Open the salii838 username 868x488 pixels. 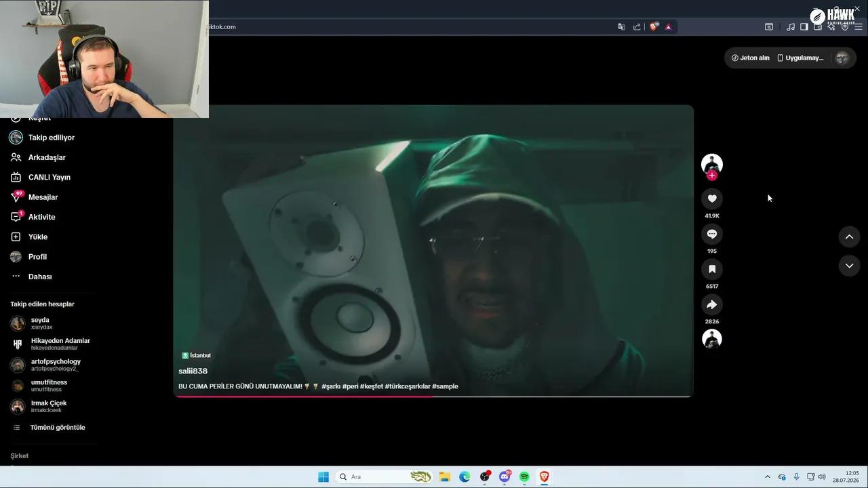pyautogui.click(x=193, y=371)
